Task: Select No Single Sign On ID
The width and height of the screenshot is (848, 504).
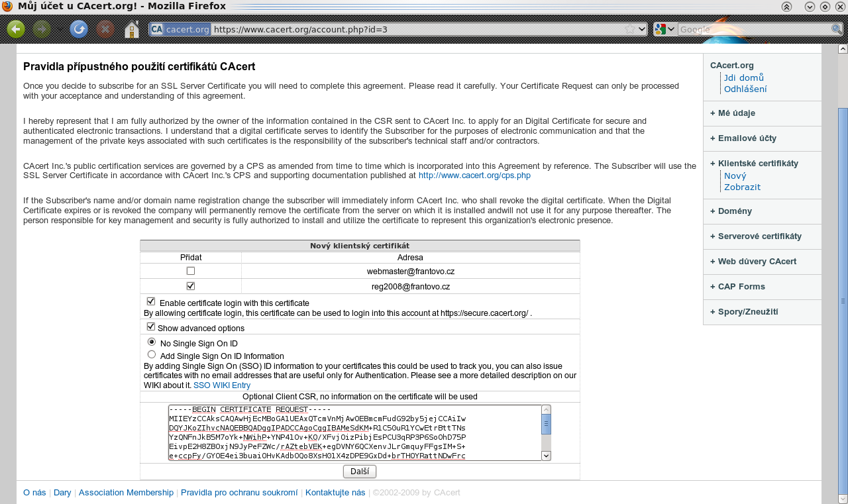Action: pyautogui.click(x=152, y=342)
